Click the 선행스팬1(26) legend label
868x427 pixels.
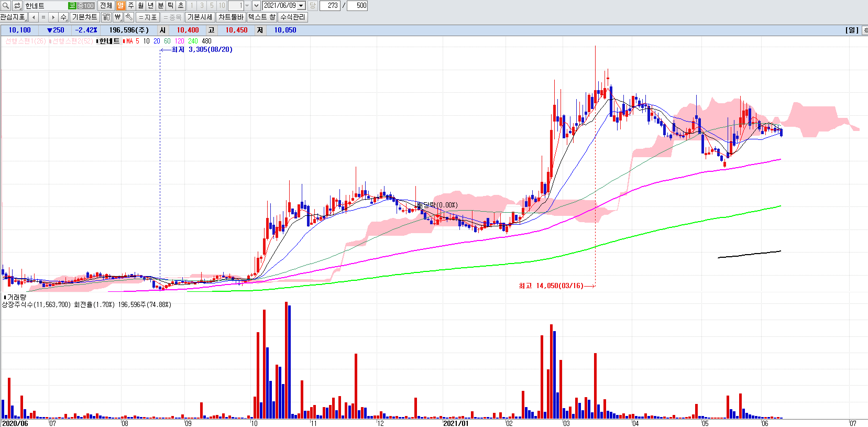coord(26,41)
